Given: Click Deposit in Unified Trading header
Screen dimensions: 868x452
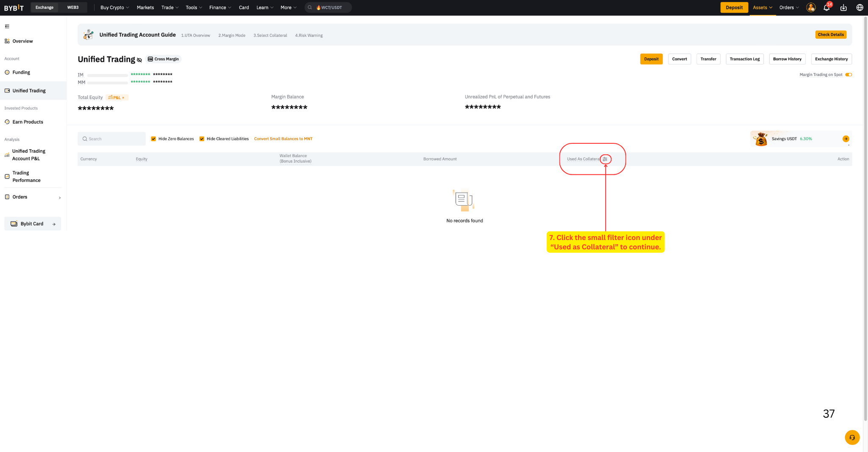Looking at the screenshot, I should pos(651,59).
